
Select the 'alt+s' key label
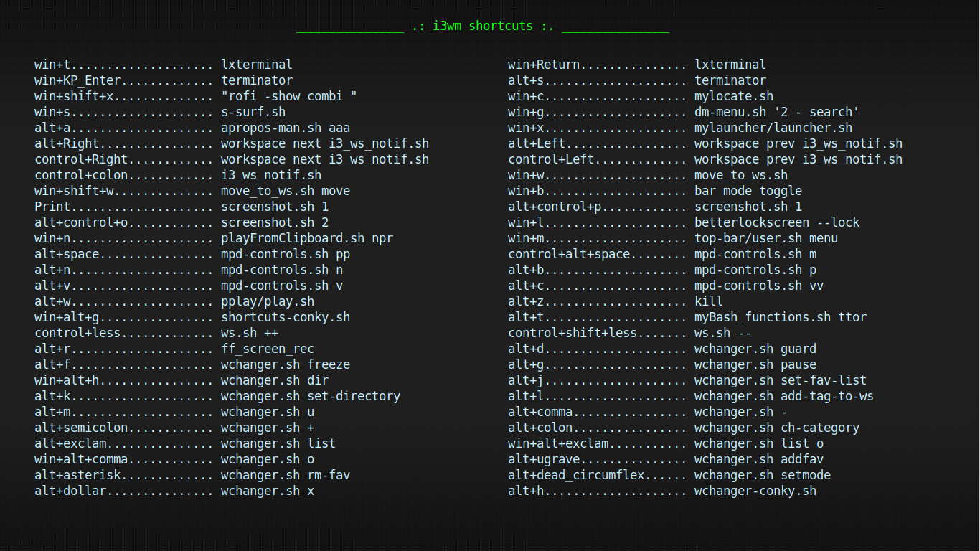click(526, 80)
